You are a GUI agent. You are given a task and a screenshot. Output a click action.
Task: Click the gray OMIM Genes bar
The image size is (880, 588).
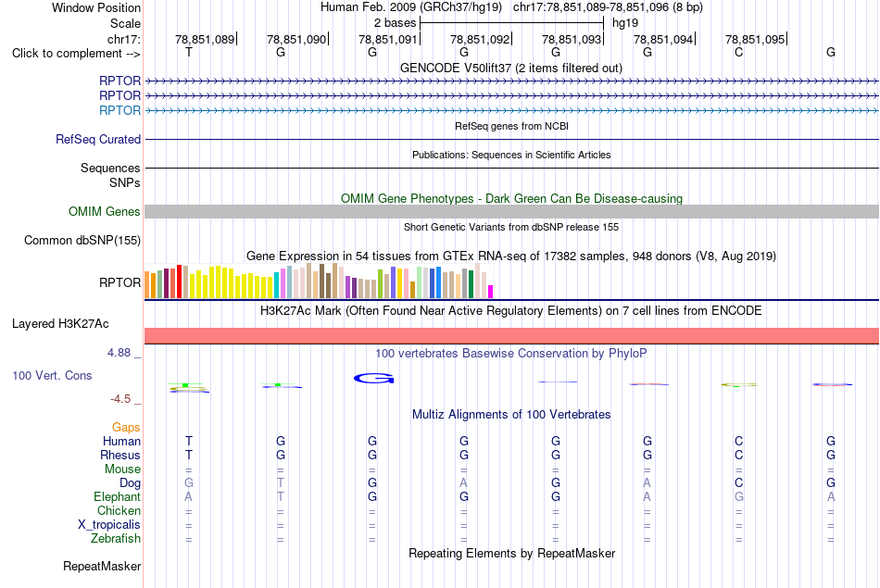(511, 211)
